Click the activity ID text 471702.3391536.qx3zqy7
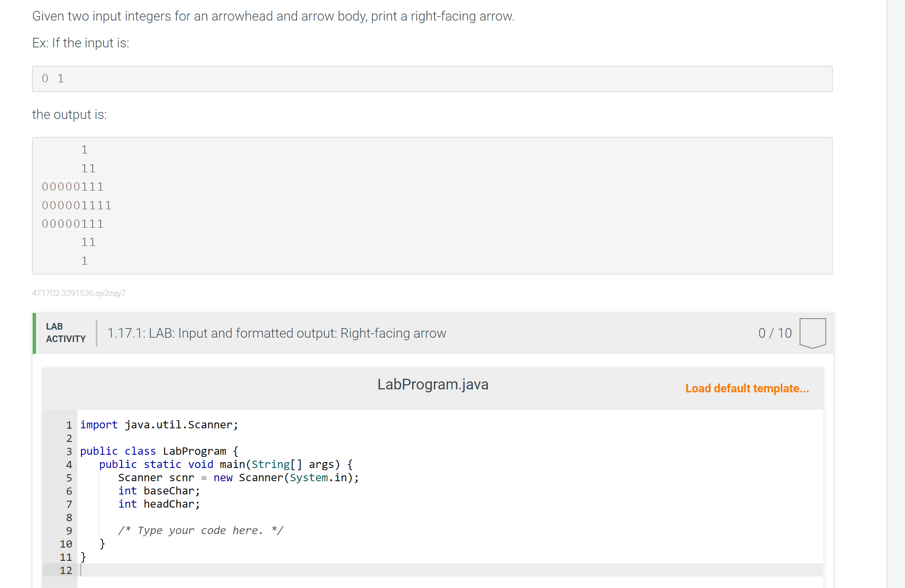Viewport: 905px width, 588px height. [x=79, y=293]
